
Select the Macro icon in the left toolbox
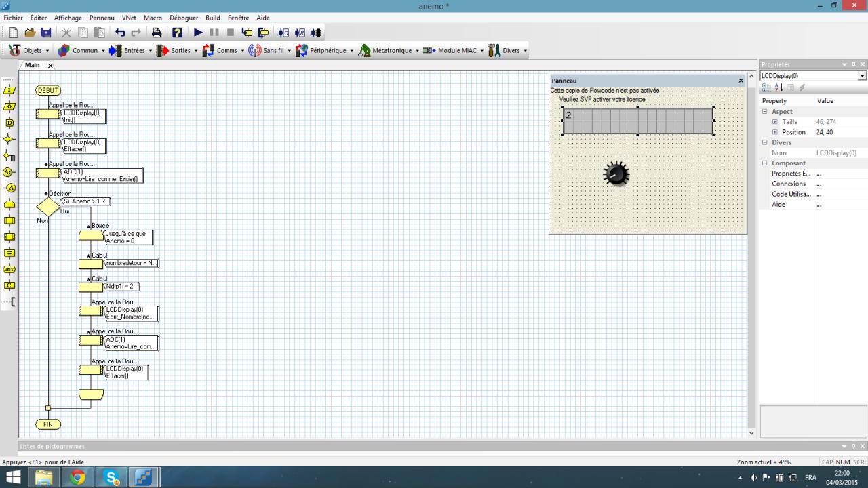coord(9,220)
